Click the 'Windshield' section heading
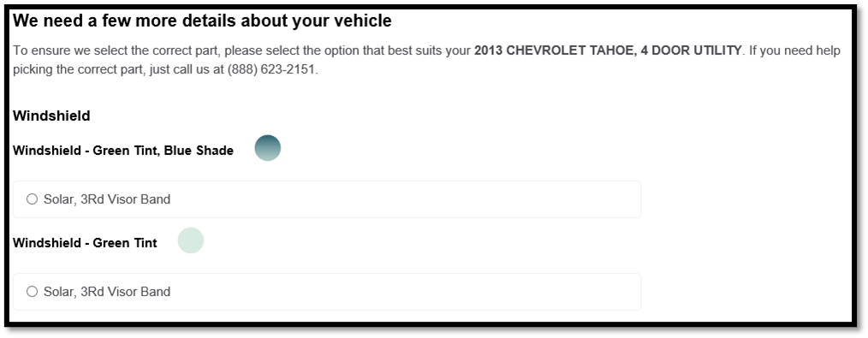This screenshot has height=338, width=868. [x=51, y=116]
